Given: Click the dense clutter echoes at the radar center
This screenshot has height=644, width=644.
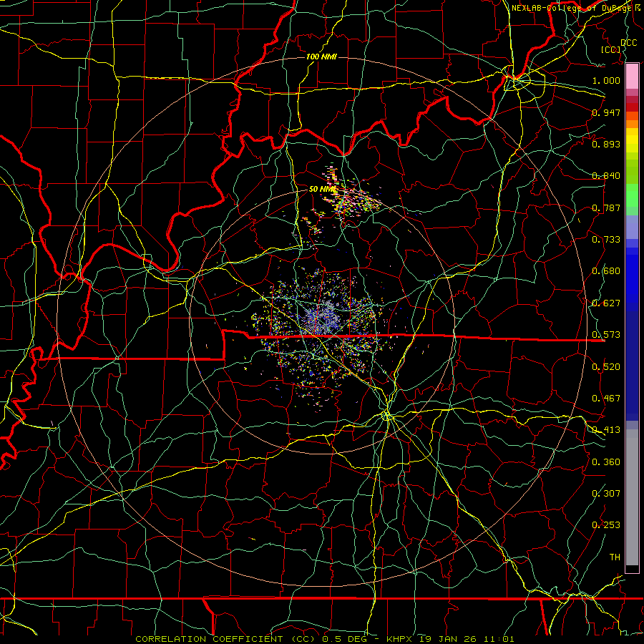Looking at the screenshot, I should coord(323,317).
